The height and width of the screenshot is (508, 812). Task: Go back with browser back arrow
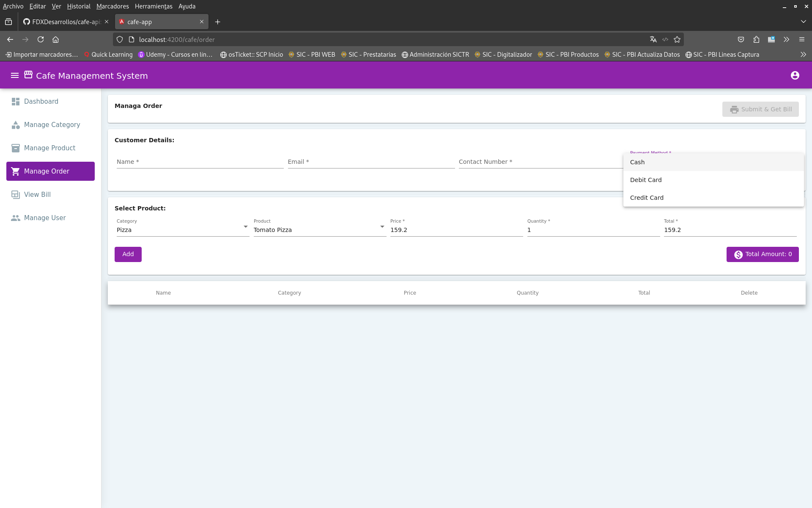click(x=10, y=39)
